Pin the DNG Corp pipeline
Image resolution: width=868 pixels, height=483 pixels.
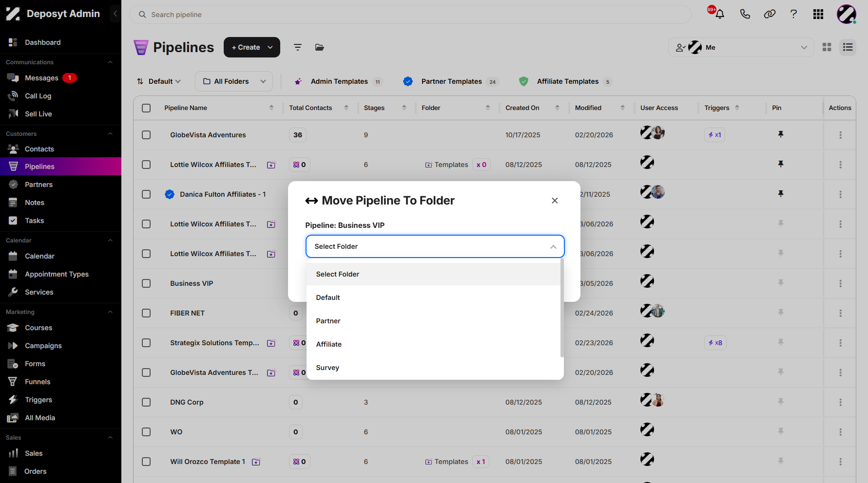coord(781,402)
